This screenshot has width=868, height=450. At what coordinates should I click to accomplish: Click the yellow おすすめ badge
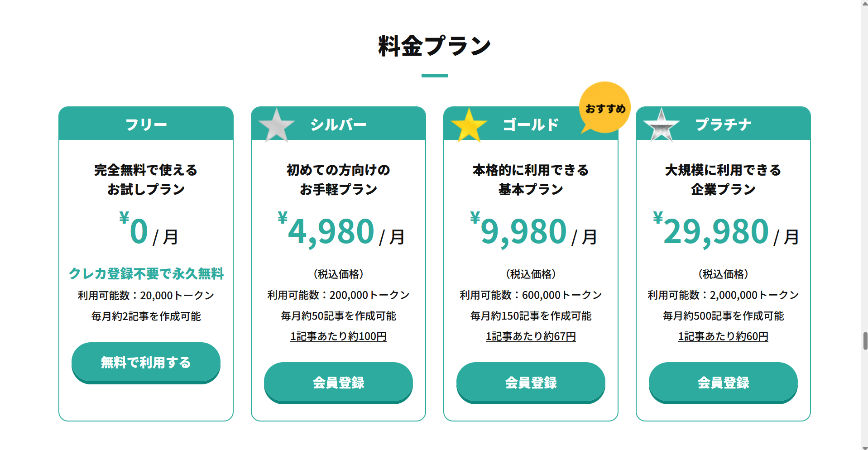coord(605,108)
